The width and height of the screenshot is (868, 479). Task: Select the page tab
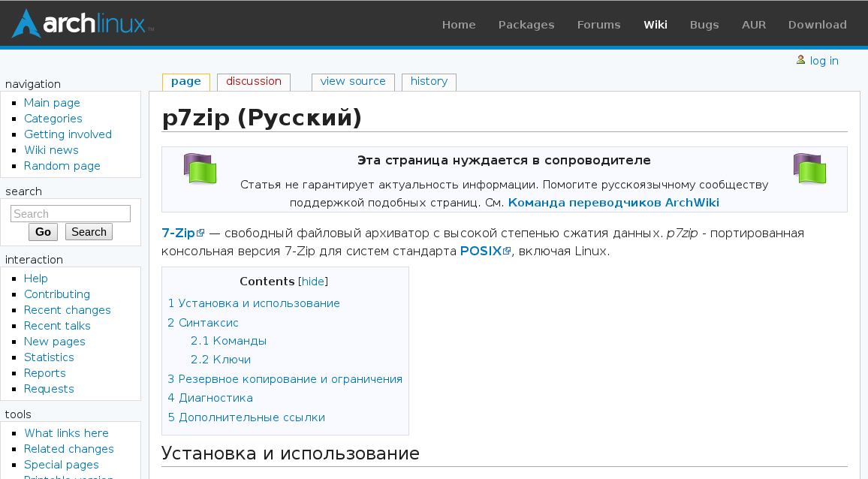(186, 81)
